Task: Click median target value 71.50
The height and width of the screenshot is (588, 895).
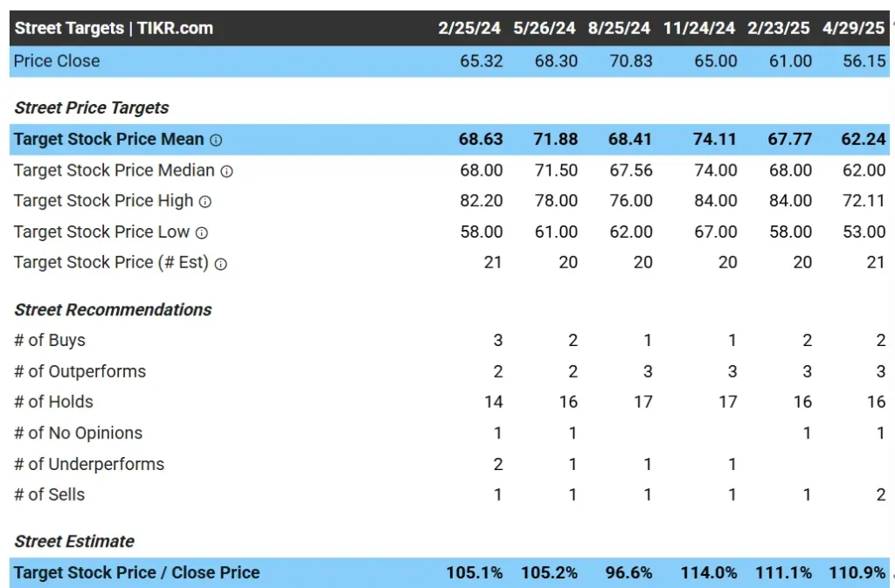Action: click(556, 170)
